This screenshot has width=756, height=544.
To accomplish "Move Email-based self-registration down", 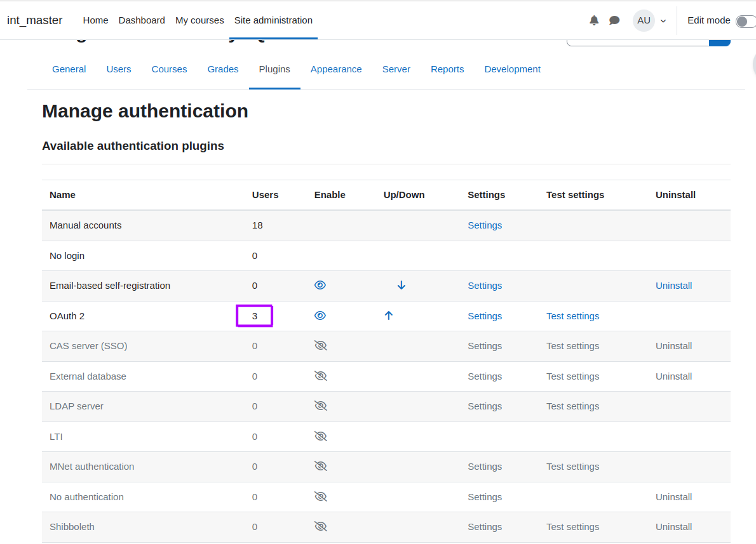I will pyautogui.click(x=401, y=285).
